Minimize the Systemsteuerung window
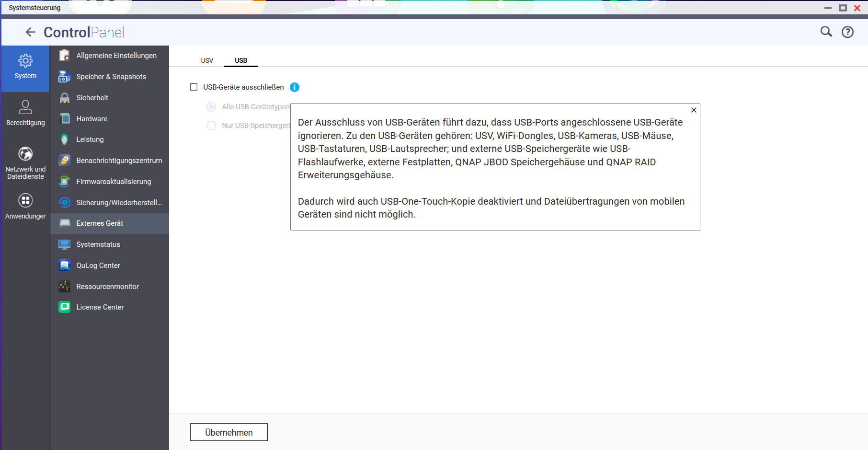The image size is (868, 450). (x=828, y=8)
